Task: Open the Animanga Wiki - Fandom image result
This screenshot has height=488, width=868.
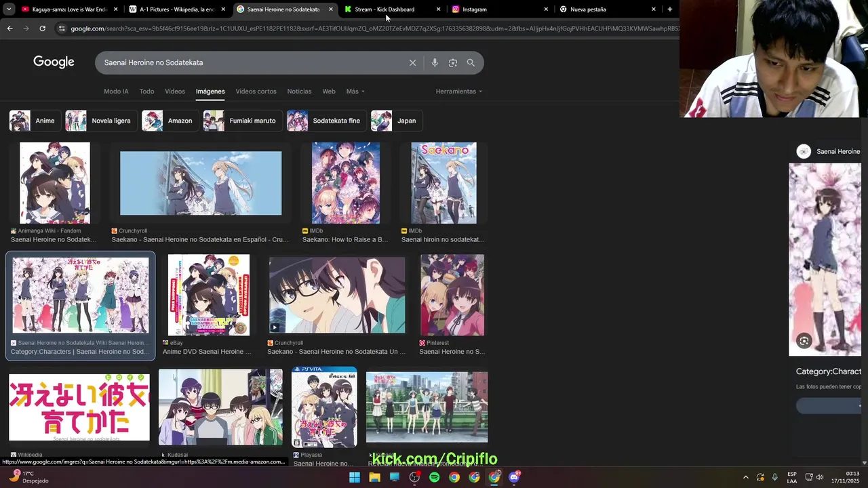Action: (x=55, y=183)
